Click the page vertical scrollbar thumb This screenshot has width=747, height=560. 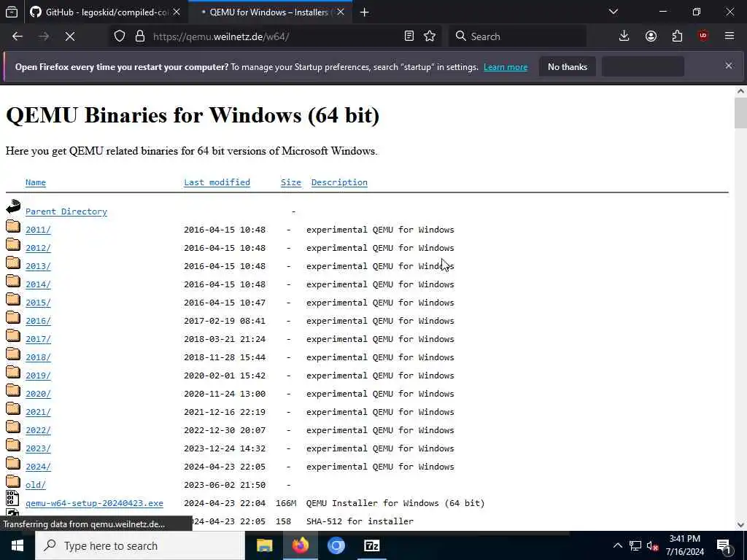point(740,113)
